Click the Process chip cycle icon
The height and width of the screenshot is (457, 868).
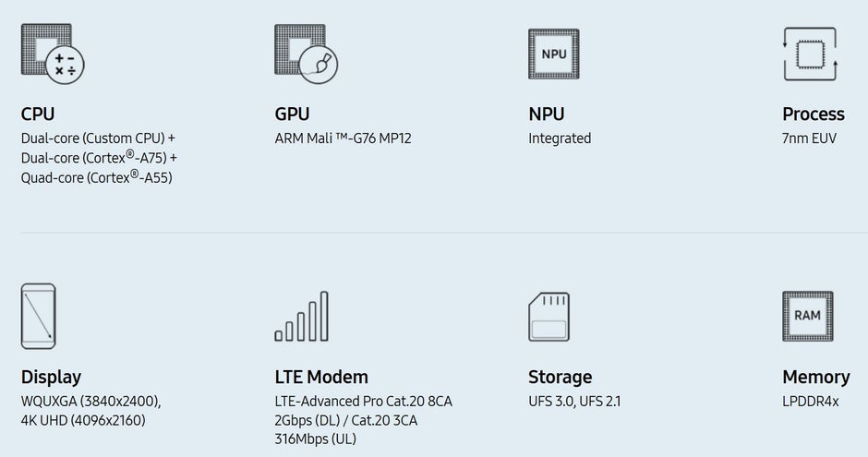click(x=810, y=54)
